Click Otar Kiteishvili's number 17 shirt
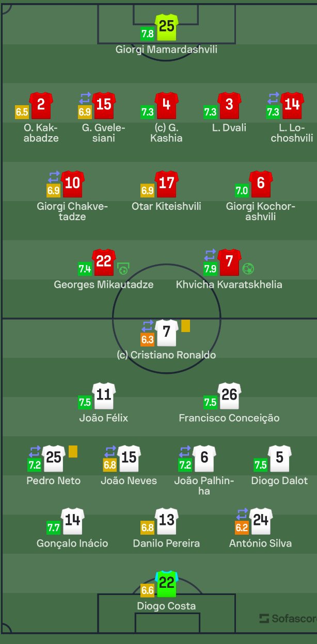The width and height of the screenshot is (317, 644). (x=166, y=184)
